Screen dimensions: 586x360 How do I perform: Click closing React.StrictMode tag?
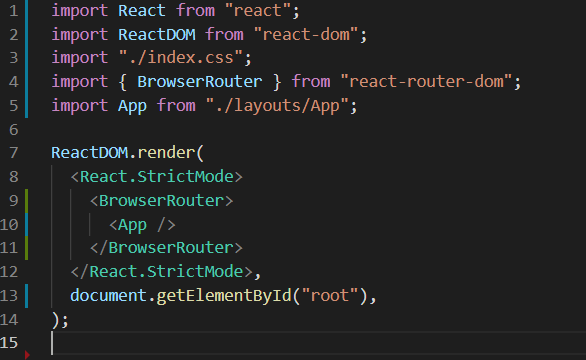click(161, 272)
